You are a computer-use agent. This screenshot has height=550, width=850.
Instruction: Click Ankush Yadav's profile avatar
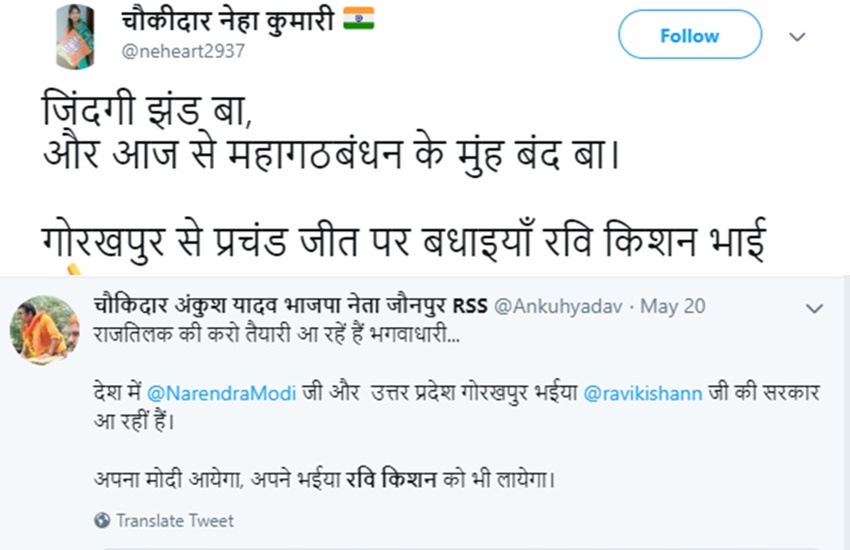pyautogui.click(x=44, y=330)
